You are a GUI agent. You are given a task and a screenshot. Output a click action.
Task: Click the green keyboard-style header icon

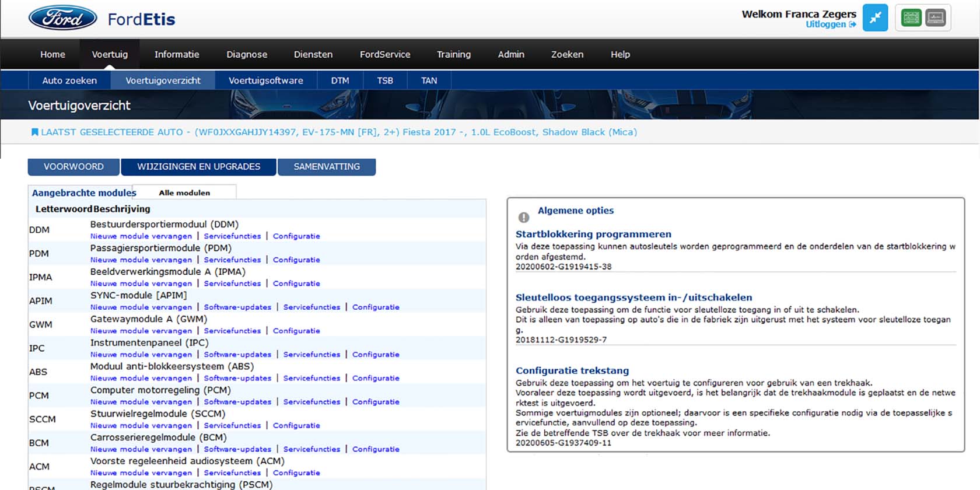[911, 18]
